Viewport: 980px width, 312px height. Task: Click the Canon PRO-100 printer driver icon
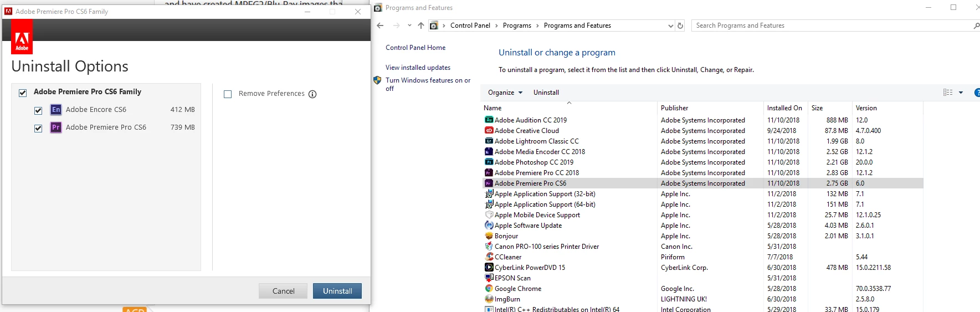489,246
